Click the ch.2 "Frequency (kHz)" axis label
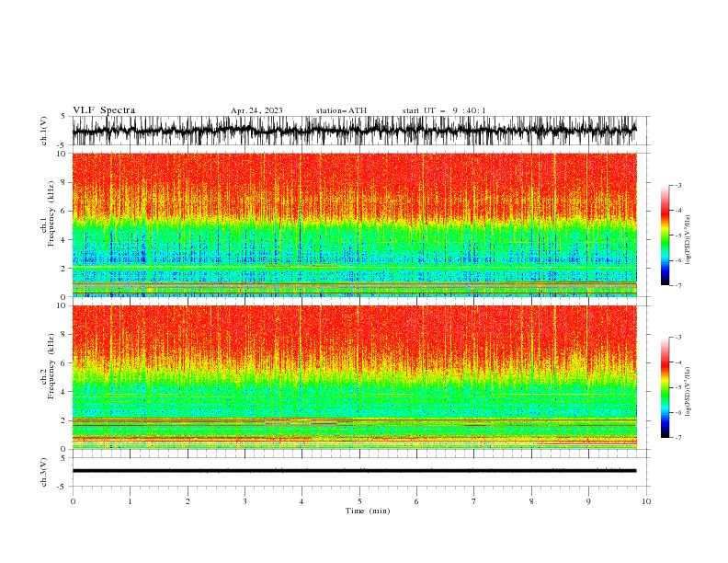The height and width of the screenshot is (563, 728). pos(51,366)
